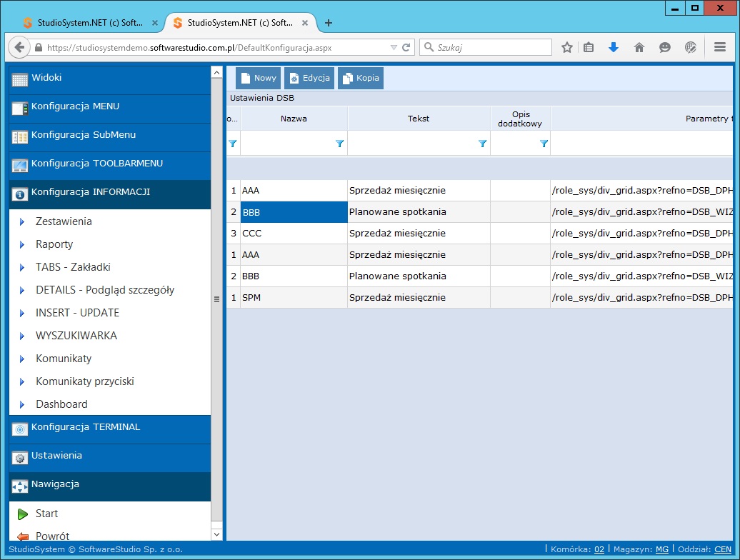740x560 pixels.
Task: Open URL history dropdown arrow
Action: [394, 48]
